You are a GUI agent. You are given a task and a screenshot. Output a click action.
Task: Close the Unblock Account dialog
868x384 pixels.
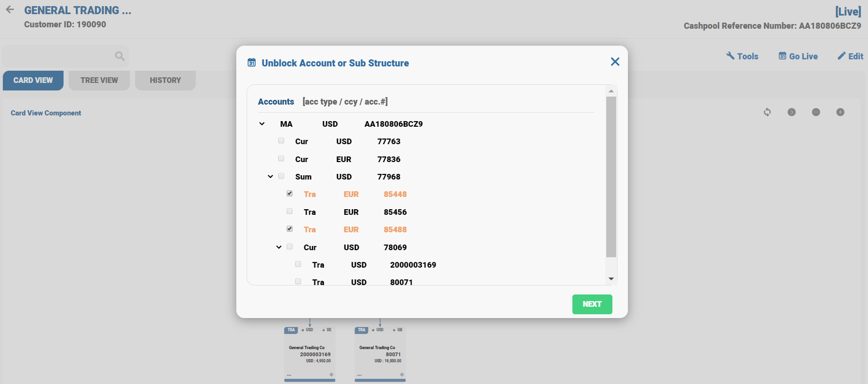point(615,62)
